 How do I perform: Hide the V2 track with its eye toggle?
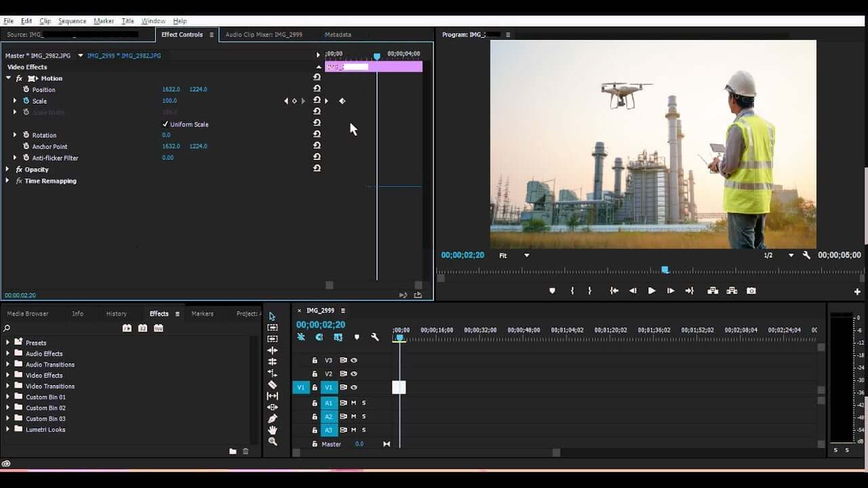point(353,373)
